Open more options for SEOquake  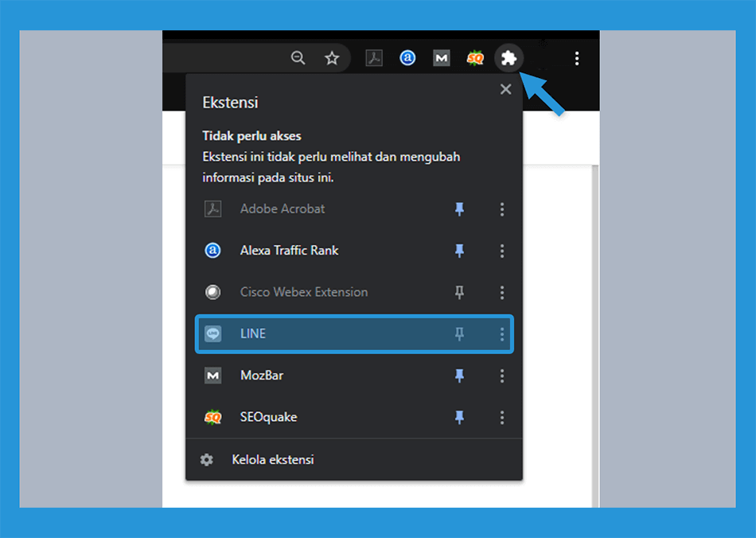tap(502, 417)
